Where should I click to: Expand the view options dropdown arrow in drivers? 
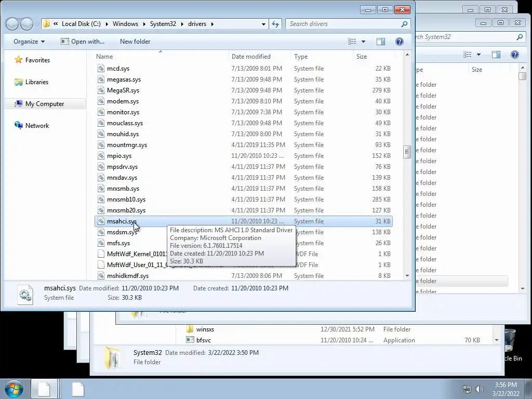[363, 42]
